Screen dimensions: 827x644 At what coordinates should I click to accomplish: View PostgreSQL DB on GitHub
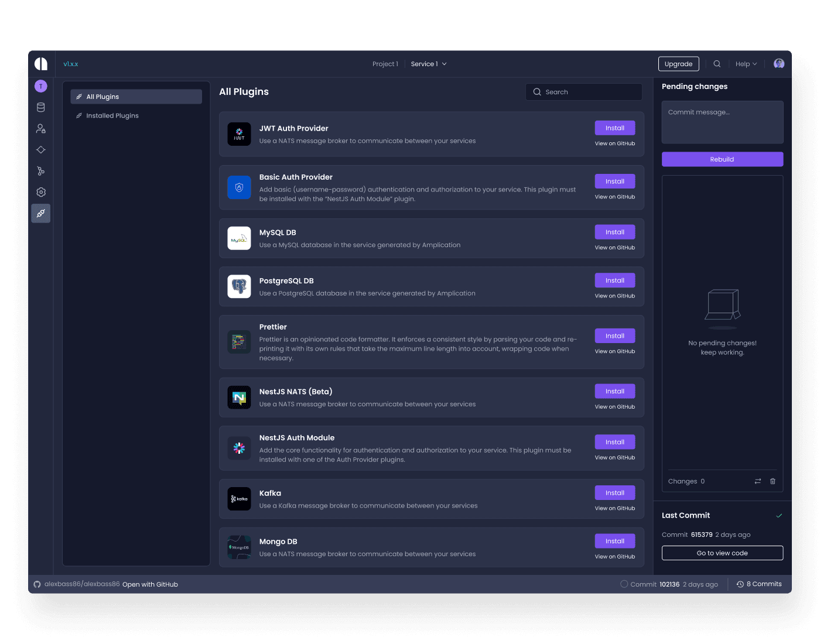click(615, 296)
